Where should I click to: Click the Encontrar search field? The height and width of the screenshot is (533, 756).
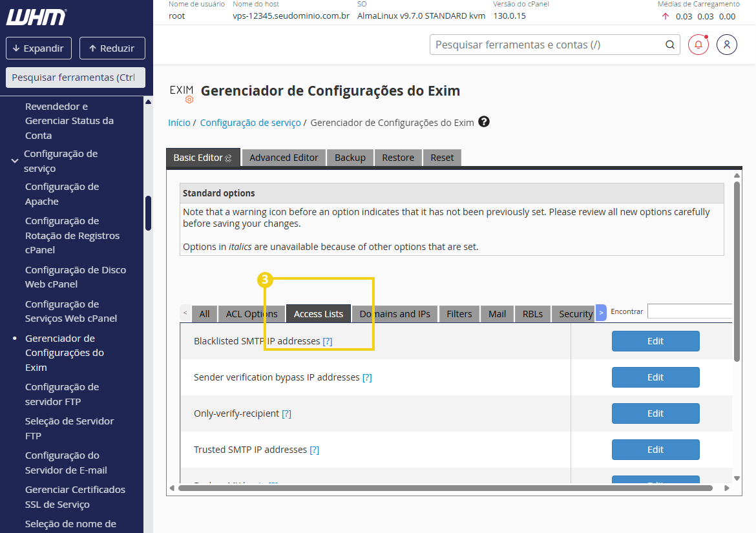(690, 311)
